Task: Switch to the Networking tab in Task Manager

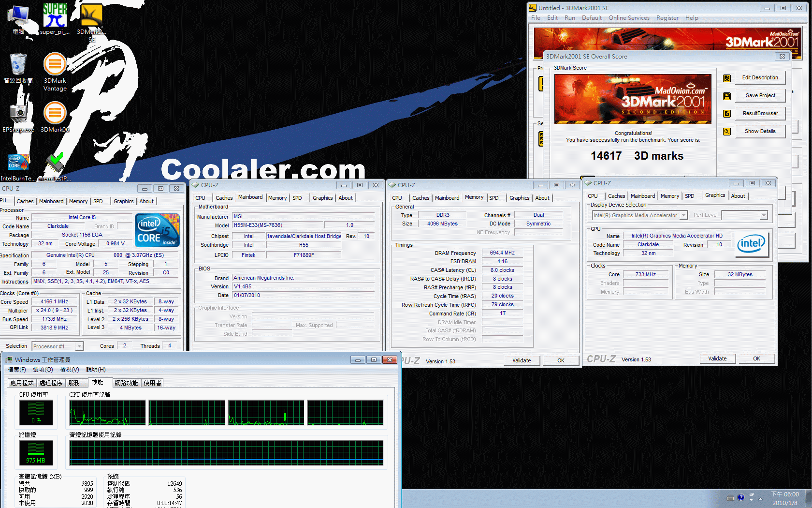Action: click(126, 383)
